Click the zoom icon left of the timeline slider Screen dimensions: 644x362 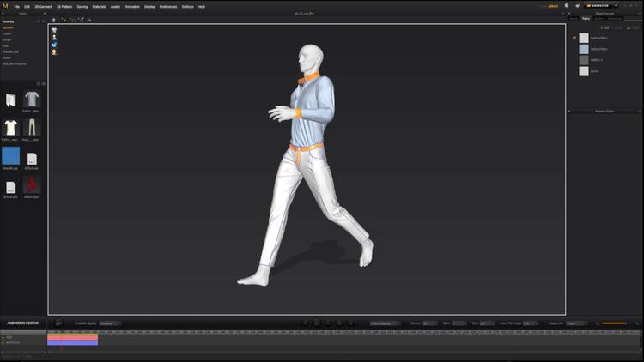click(x=598, y=323)
